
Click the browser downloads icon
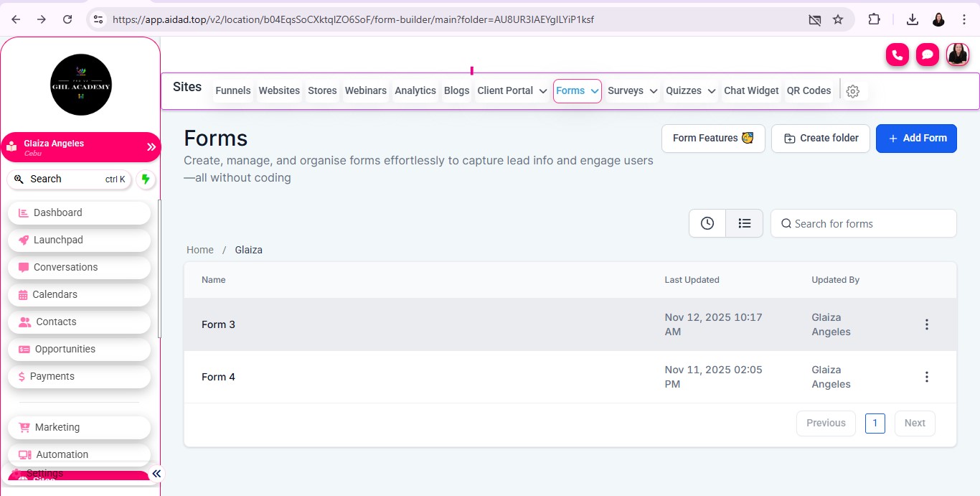[912, 19]
